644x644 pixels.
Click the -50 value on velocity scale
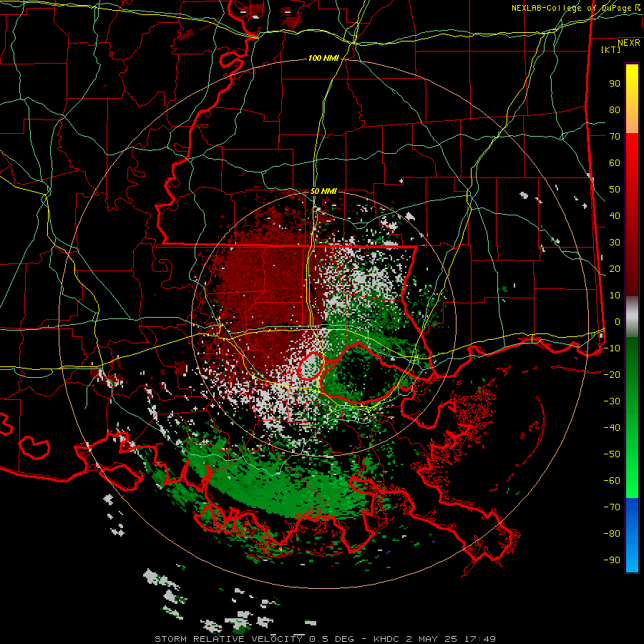pos(612,454)
